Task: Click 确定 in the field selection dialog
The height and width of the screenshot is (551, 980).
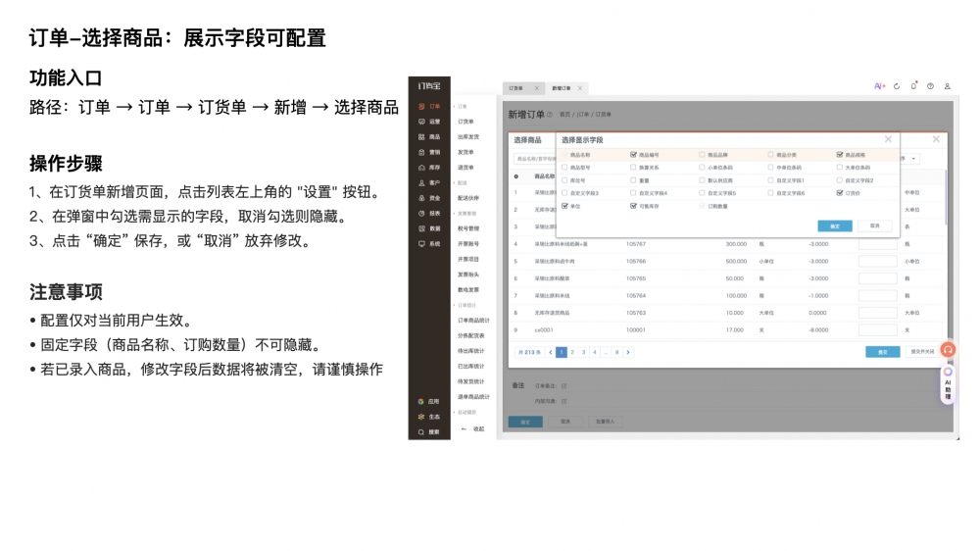Action: click(834, 225)
